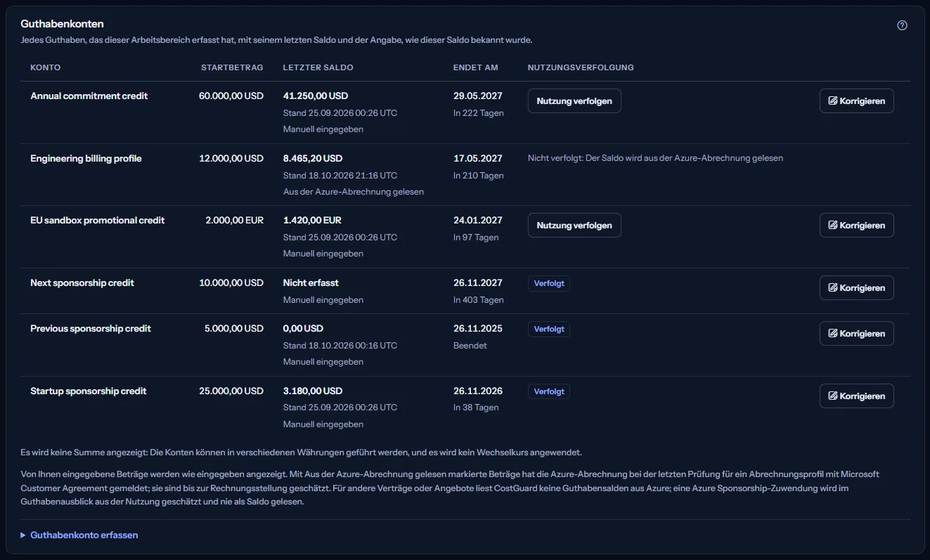930x560 pixels.
Task: Click the balance 41.250,00 USD
Action: (316, 96)
